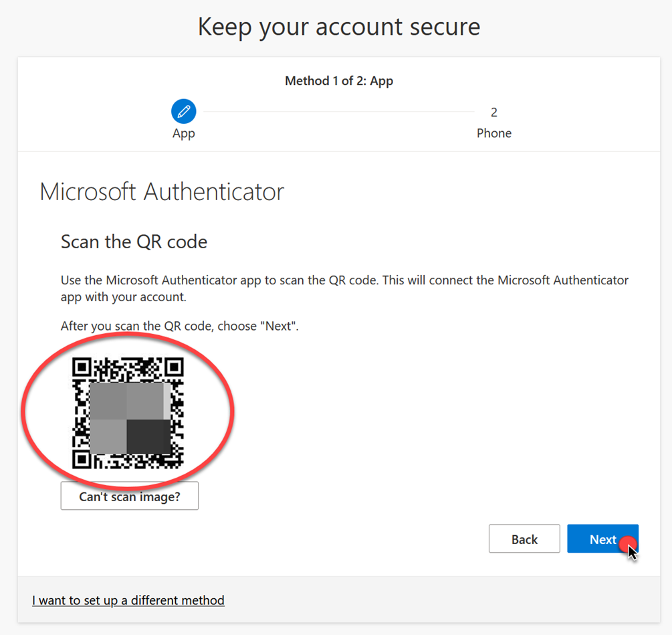The width and height of the screenshot is (672, 635).
Task: Open the "Can't scan image?" option
Action: 130,496
